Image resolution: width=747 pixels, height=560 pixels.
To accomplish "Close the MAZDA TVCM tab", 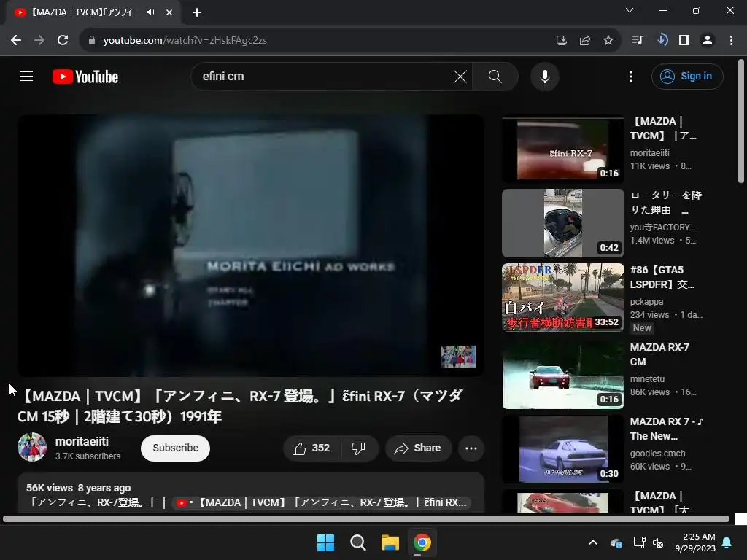I will [169, 12].
